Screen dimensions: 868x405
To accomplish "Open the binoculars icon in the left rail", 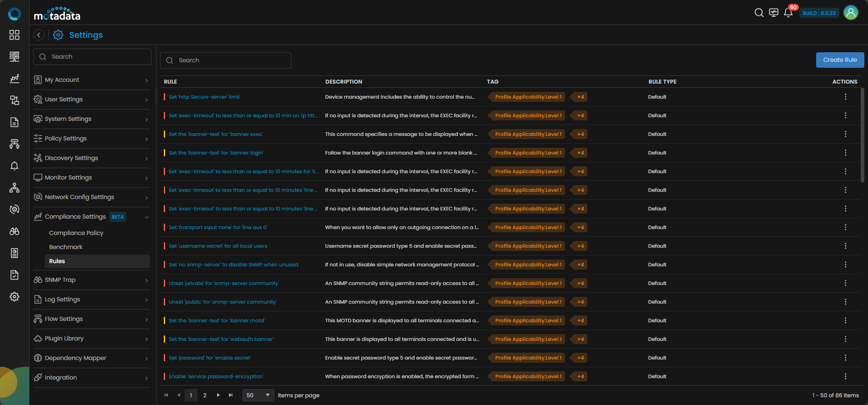I will (x=15, y=231).
